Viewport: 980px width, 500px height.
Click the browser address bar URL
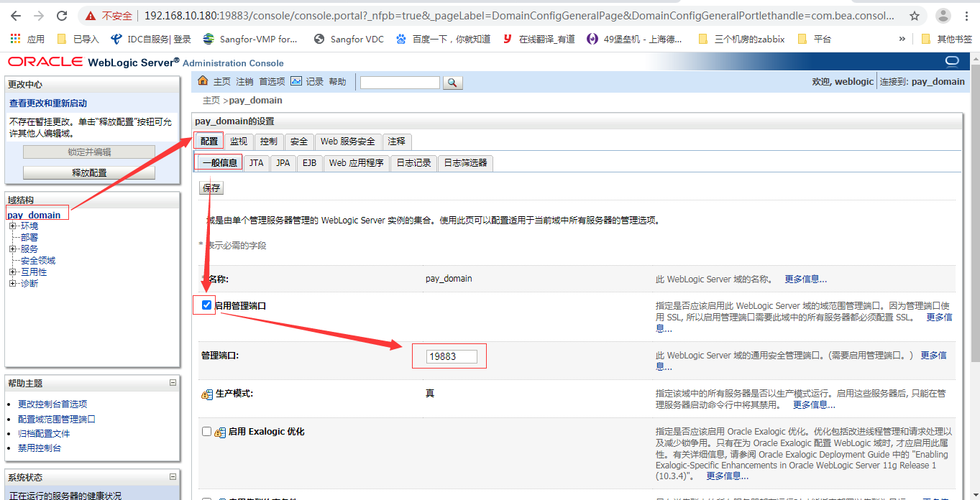pyautogui.click(x=519, y=16)
